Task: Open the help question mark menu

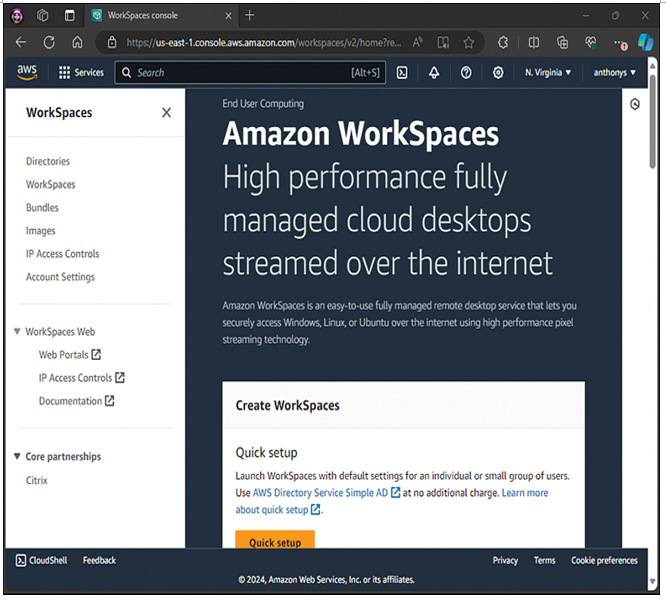Action: tap(466, 73)
